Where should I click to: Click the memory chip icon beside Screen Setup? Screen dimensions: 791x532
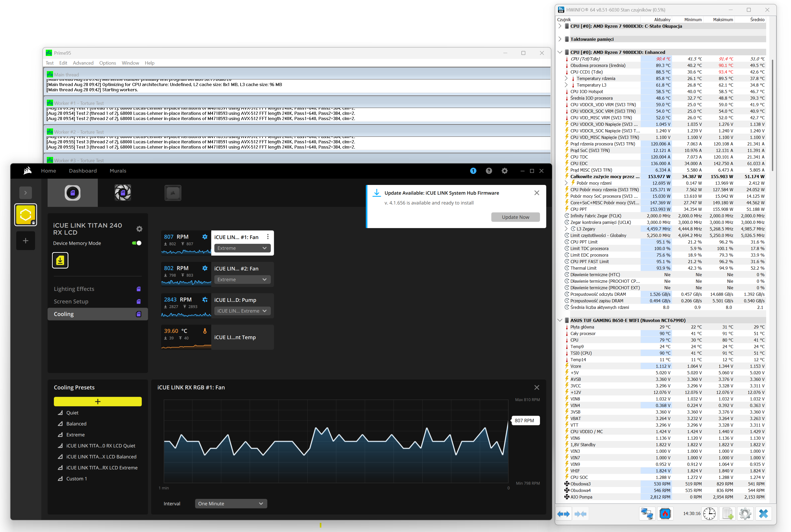point(138,301)
